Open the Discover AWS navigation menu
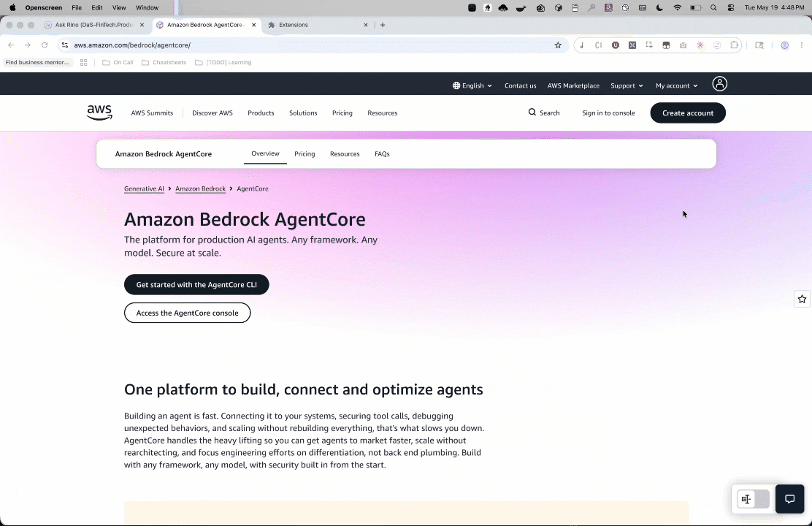Viewport: 812px width, 526px height. (212, 113)
